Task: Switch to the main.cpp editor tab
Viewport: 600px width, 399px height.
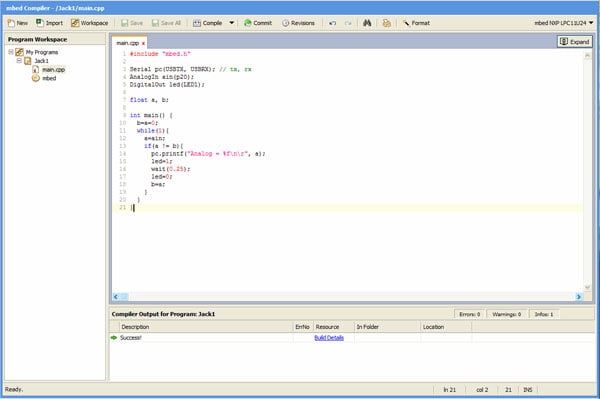Action: click(127, 43)
